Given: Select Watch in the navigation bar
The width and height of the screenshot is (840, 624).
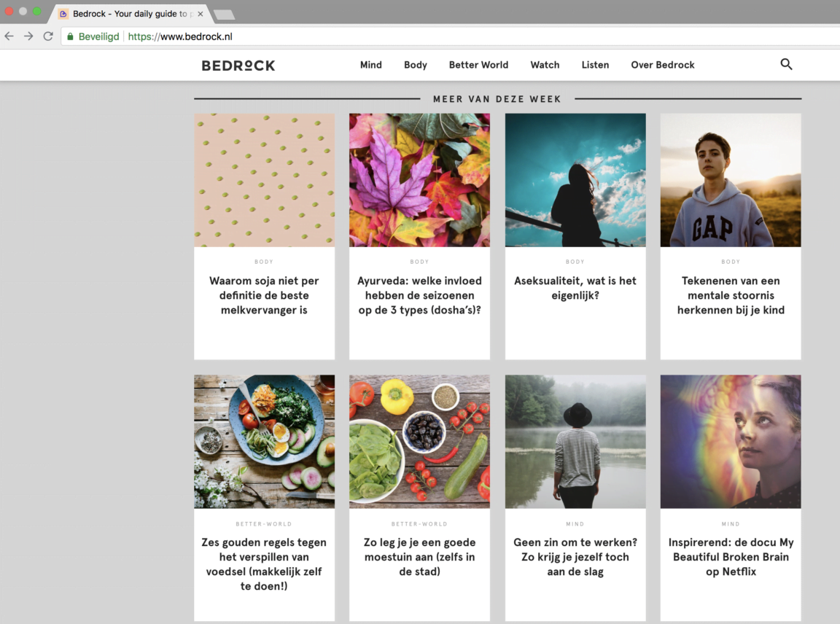Looking at the screenshot, I should tap(545, 65).
